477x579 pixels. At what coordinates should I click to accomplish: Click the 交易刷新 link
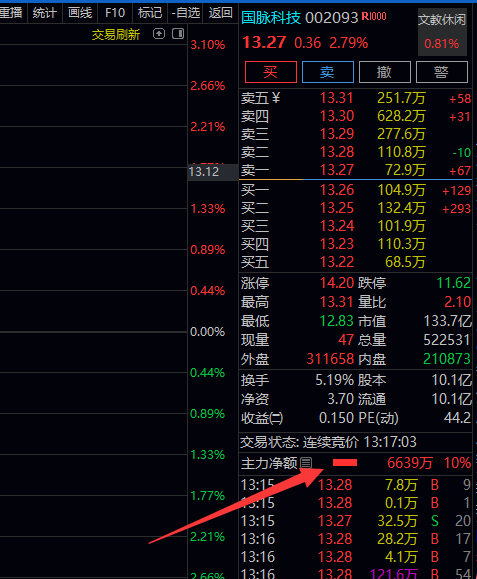pos(116,35)
